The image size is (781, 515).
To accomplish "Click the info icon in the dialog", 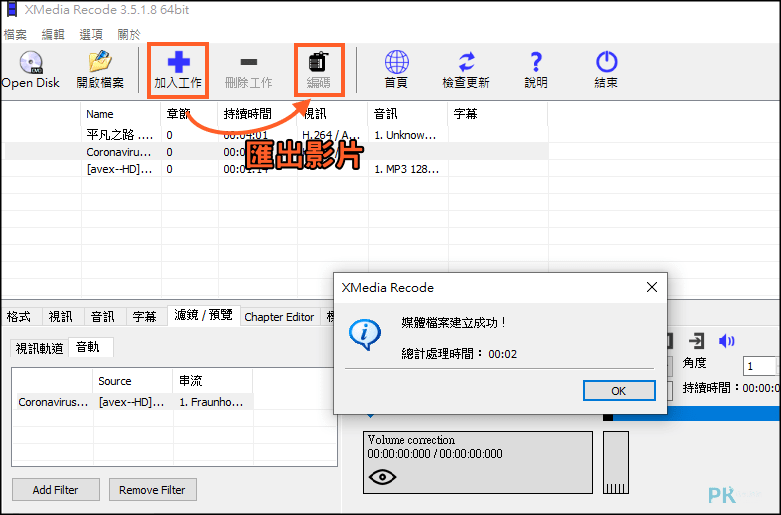I will [x=365, y=334].
